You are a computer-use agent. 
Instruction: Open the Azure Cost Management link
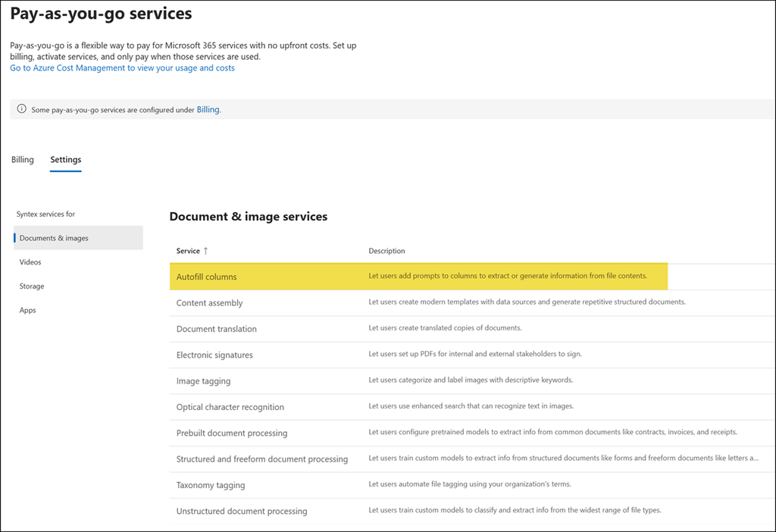pos(122,67)
